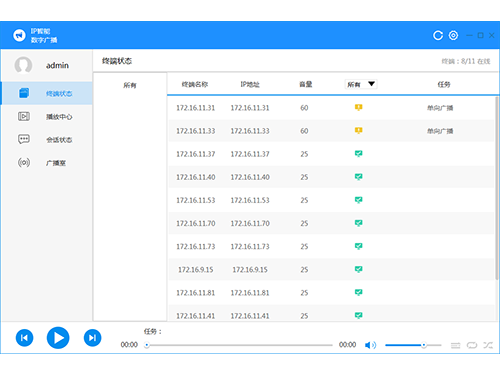Skip to next track
500x375 pixels.
92,338
